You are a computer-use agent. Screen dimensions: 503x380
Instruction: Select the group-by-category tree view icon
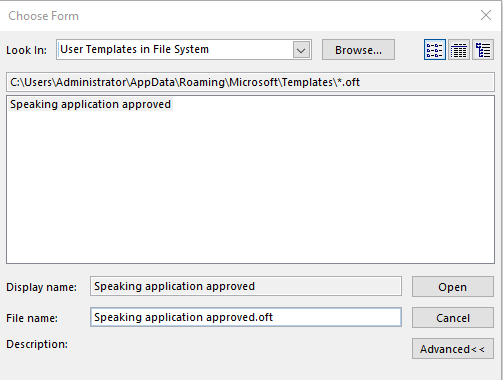(483, 50)
